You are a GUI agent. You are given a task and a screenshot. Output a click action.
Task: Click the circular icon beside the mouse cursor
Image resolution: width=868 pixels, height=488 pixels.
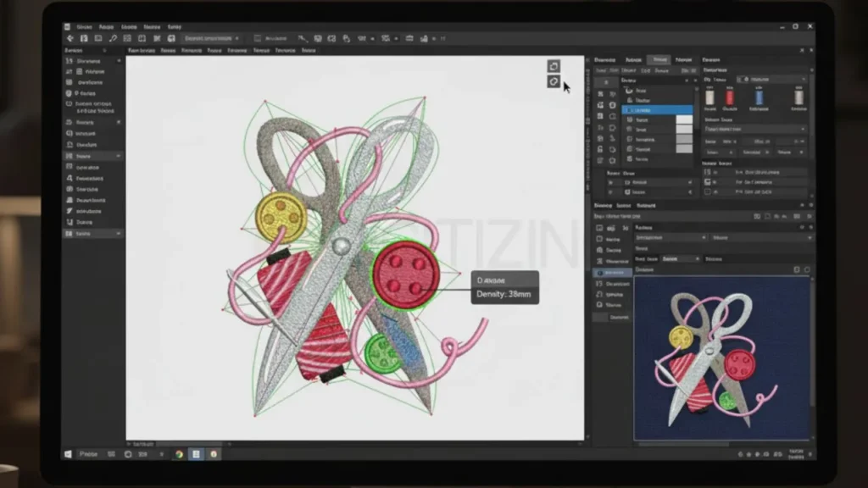554,81
